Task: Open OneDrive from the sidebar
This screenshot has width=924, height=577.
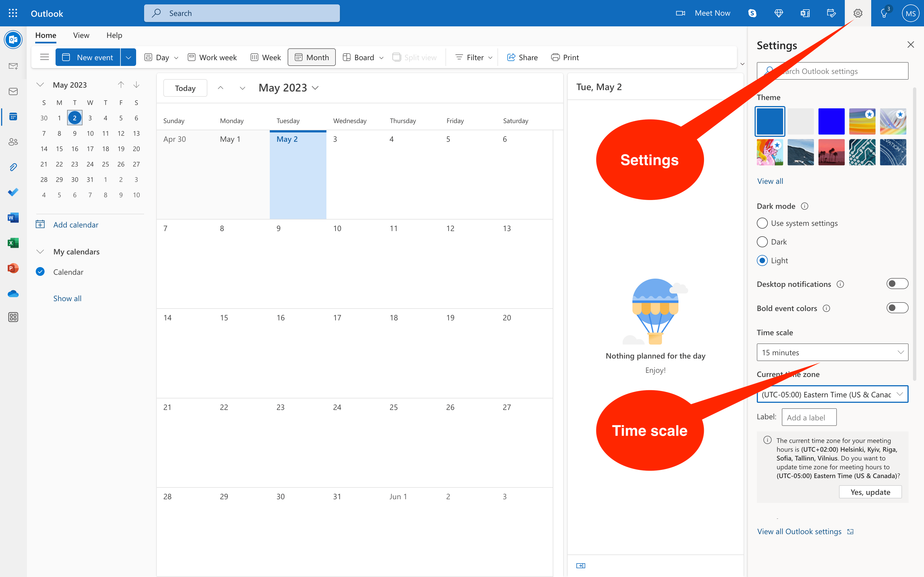Action: pyautogui.click(x=13, y=293)
